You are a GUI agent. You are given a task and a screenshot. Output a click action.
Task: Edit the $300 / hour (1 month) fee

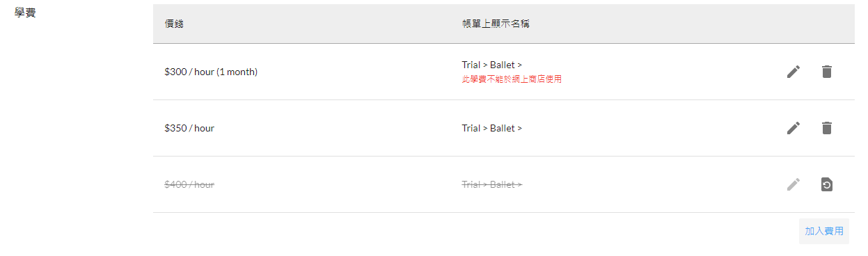pos(794,72)
